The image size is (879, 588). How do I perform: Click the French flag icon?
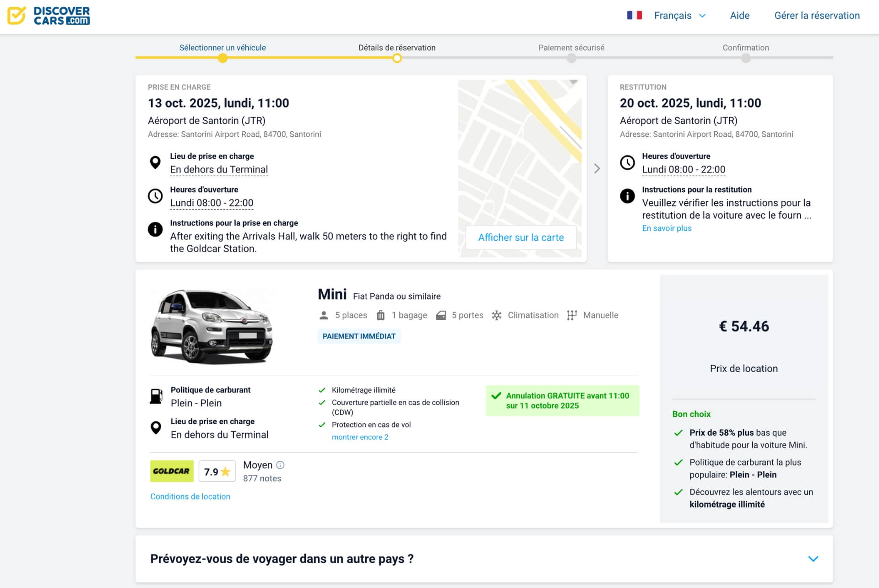[x=634, y=15]
